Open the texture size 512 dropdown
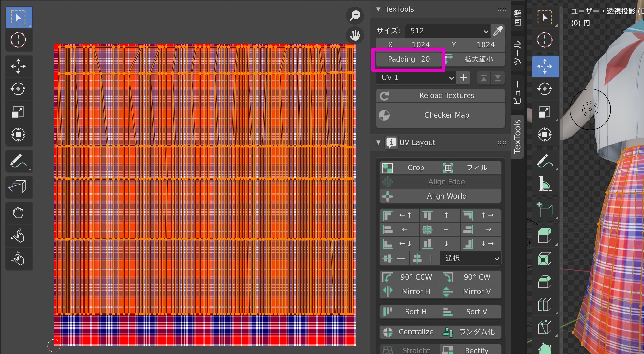644x354 pixels. click(x=447, y=31)
